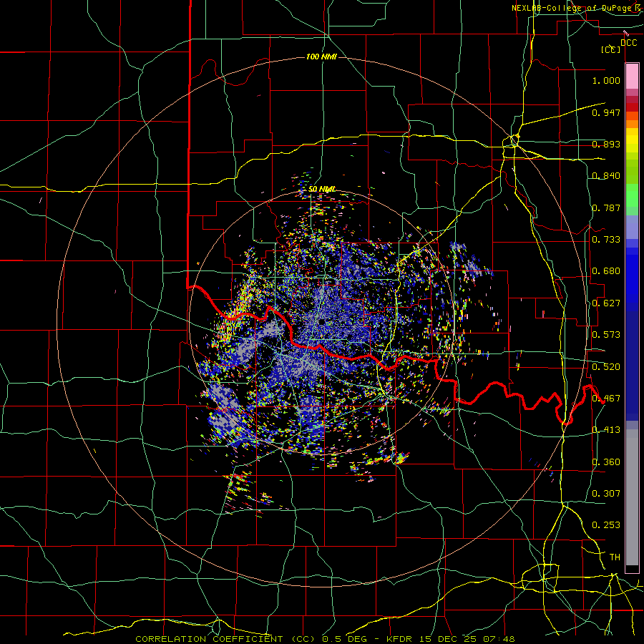Click the "DCC" label above the color scale
644x644 pixels.
(x=628, y=43)
